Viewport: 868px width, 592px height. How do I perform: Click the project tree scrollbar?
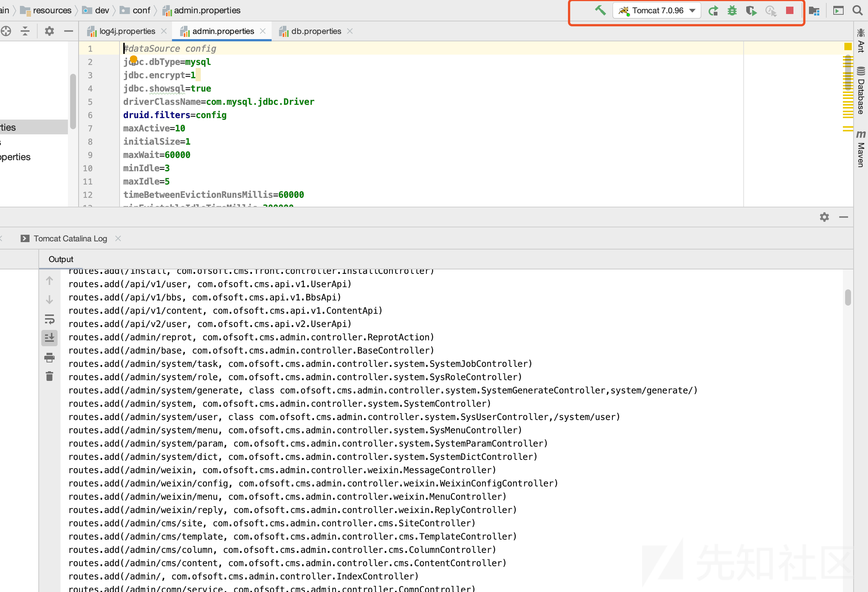[x=73, y=101]
